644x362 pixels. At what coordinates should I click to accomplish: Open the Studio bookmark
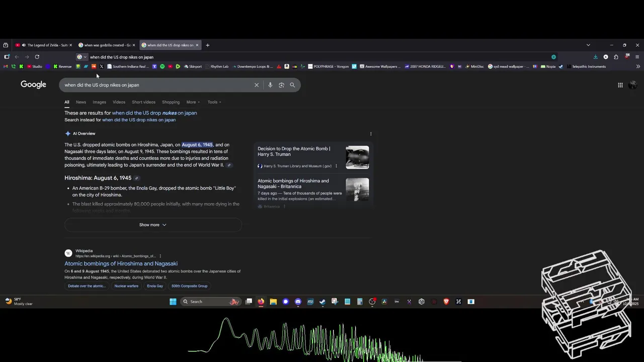click(x=34, y=66)
